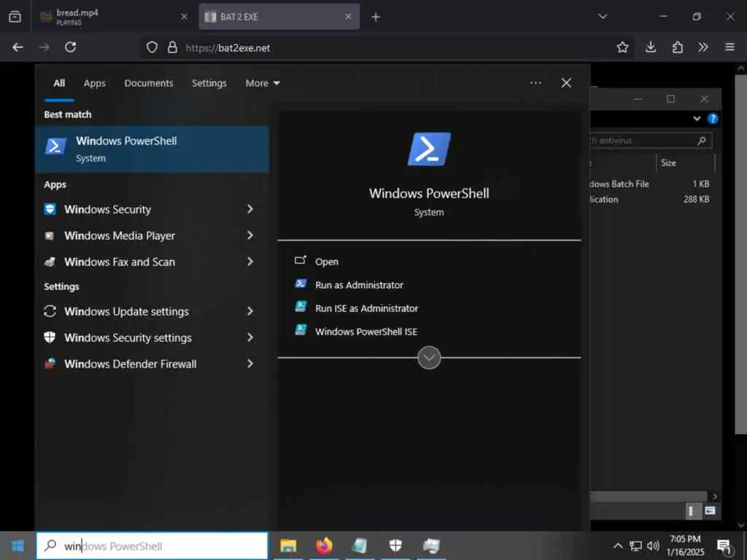Select the Windows Batch File row in Explorer
747x560 pixels.
(651, 184)
